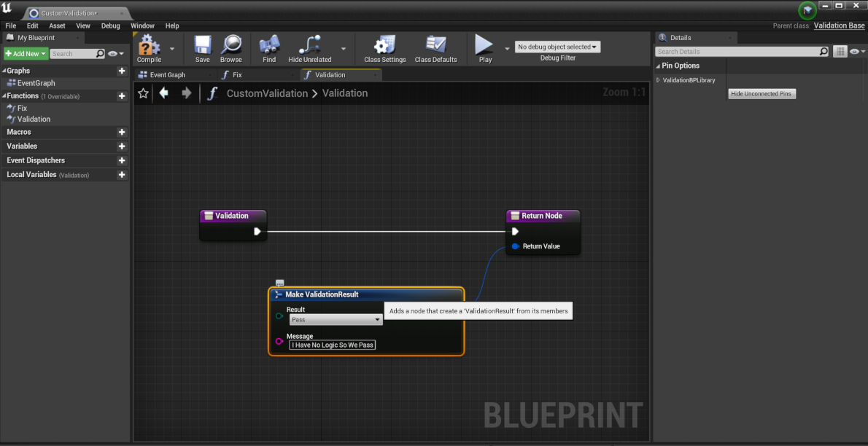Click Browse in the toolbar
This screenshot has width=868, height=446.
pos(231,47)
